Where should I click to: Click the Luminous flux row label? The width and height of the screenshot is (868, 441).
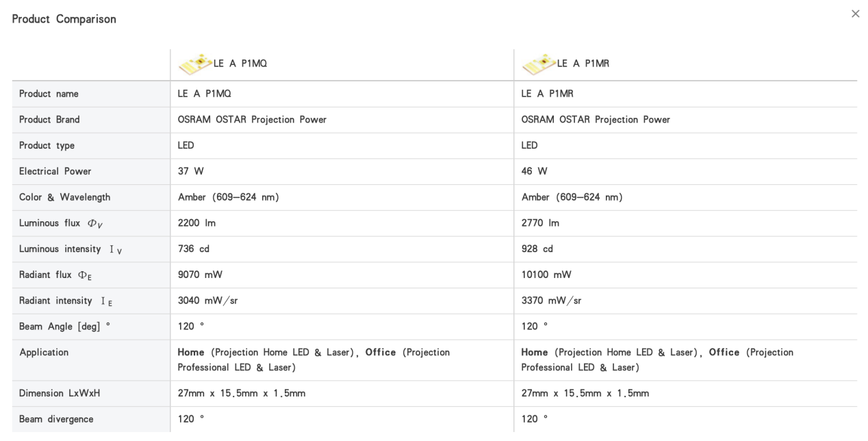61,223
